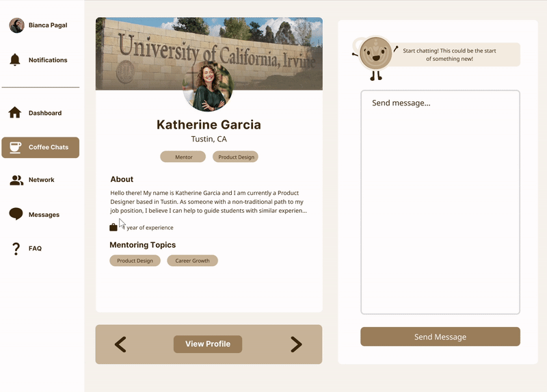
Task: Open Bianca Pagal's profile avatar
Action: 16,25
